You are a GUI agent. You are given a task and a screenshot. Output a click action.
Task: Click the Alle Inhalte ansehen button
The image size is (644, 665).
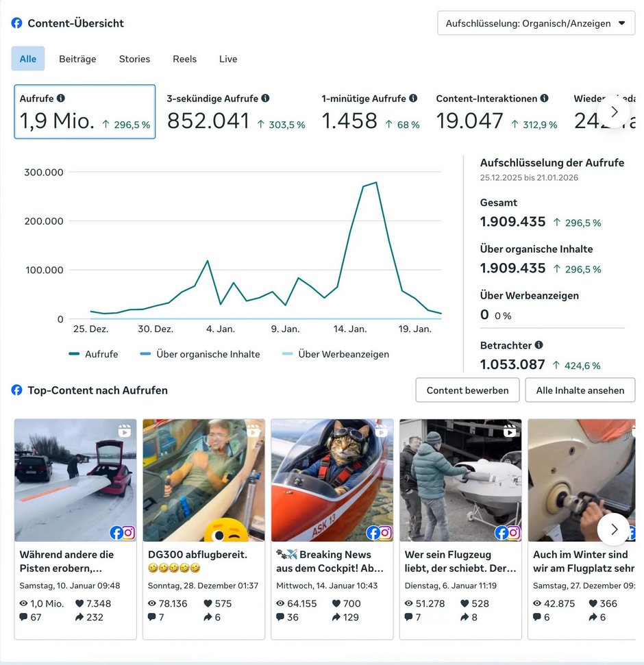pyautogui.click(x=580, y=390)
